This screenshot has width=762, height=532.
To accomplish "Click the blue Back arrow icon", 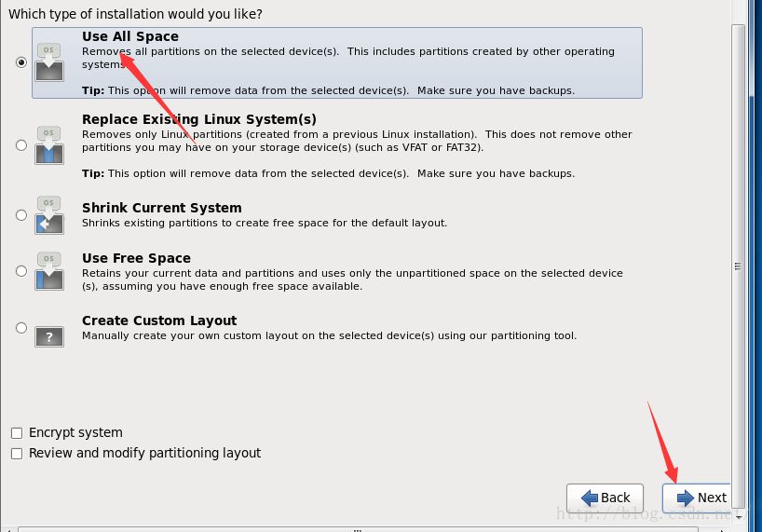I will 589,498.
